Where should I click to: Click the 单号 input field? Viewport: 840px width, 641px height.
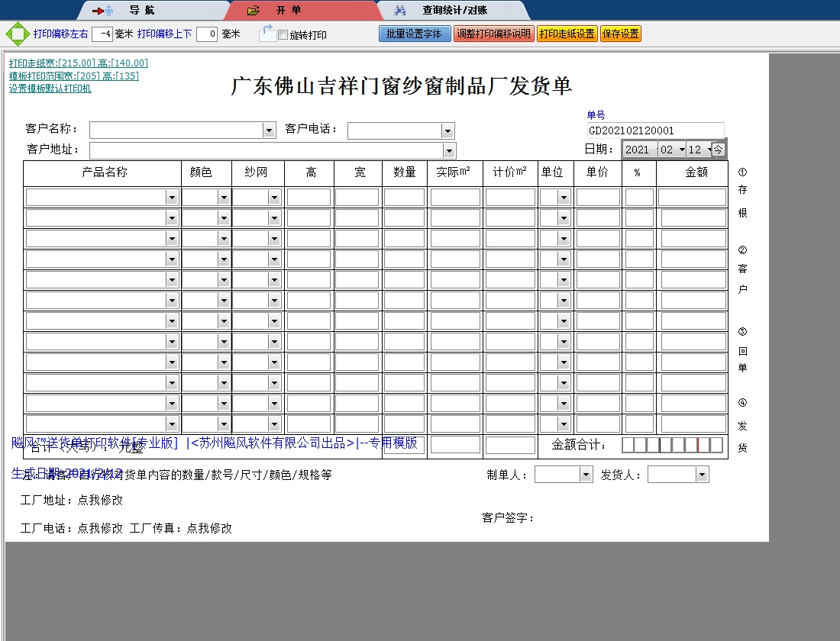tap(655, 130)
